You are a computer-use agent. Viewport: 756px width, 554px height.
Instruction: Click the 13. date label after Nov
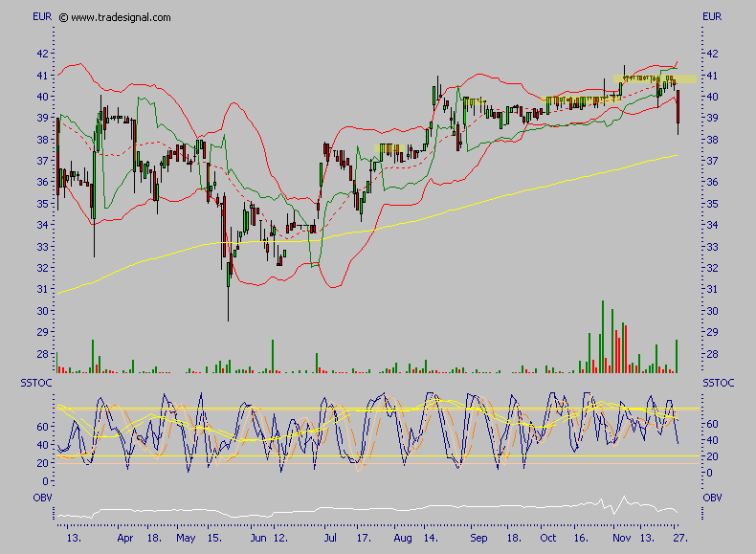(x=647, y=538)
